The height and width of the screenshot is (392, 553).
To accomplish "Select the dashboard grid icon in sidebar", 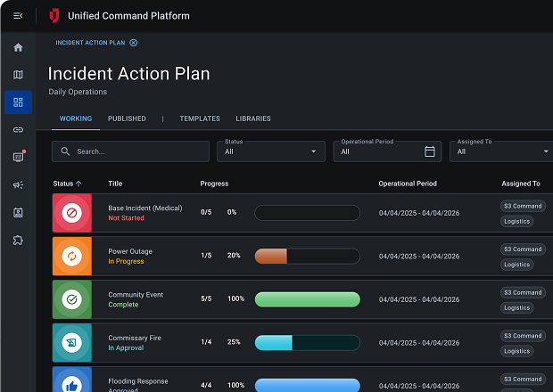I will 18,102.
